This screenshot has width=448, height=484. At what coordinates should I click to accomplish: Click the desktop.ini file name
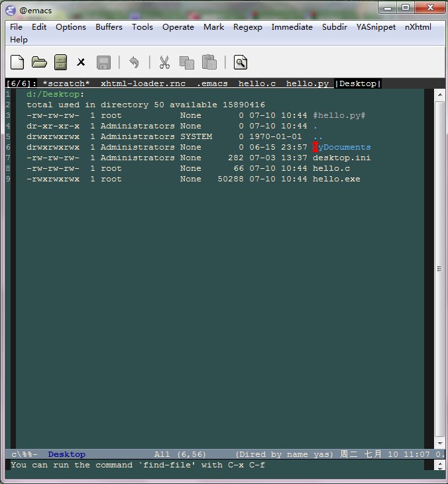(x=342, y=158)
